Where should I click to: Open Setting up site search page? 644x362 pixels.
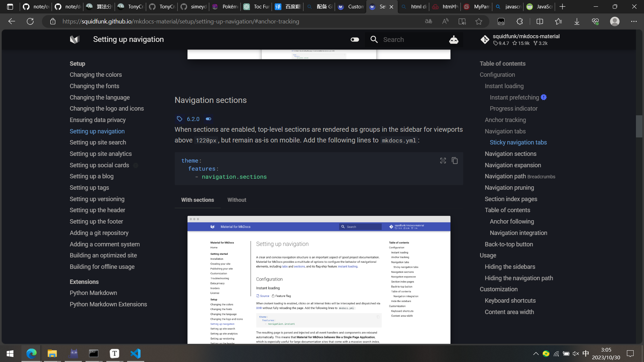pyautogui.click(x=98, y=142)
